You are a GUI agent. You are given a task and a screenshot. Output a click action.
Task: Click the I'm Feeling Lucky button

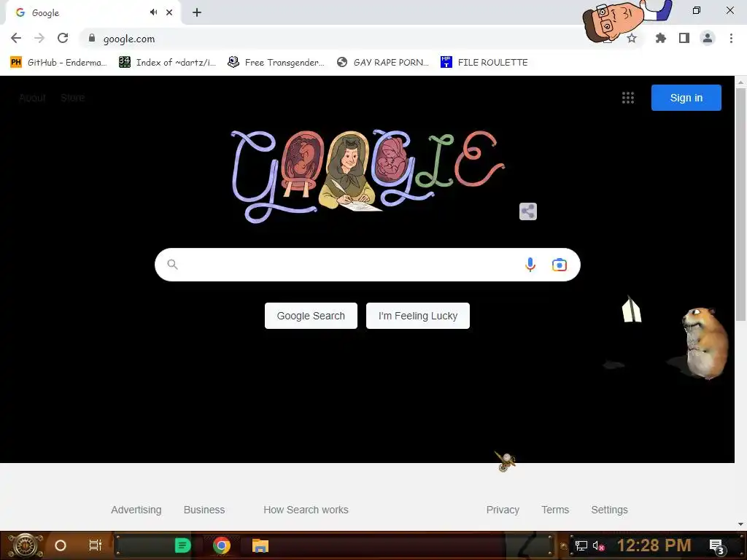[x=418, y=316]
